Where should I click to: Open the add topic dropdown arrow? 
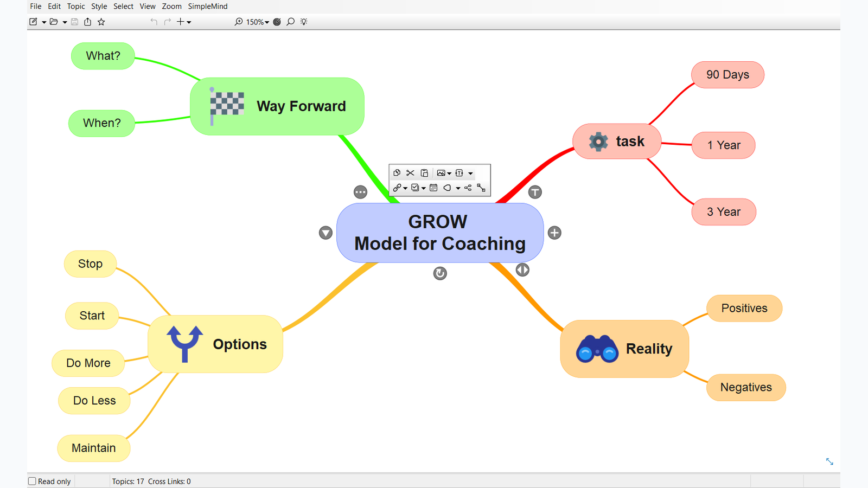pyautogui.click(x=189, y=22)
